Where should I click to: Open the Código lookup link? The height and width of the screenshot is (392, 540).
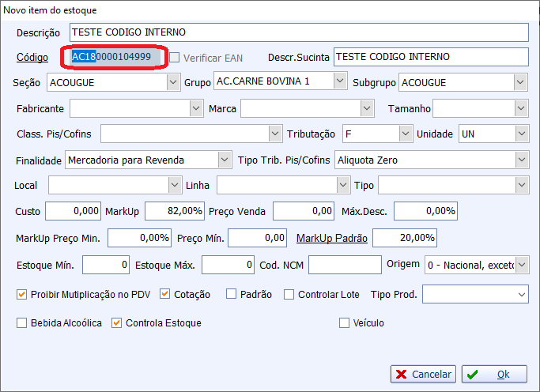click(x=32, y=58)
